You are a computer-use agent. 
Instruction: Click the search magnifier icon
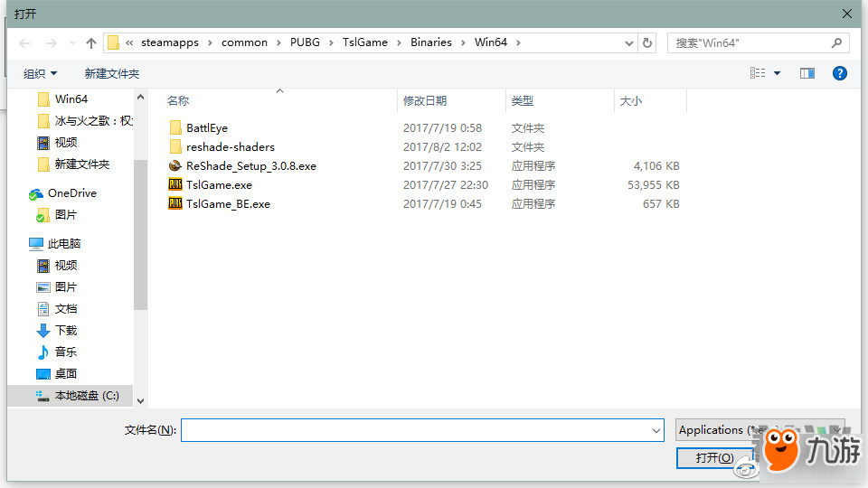click(x=836, y=42)
